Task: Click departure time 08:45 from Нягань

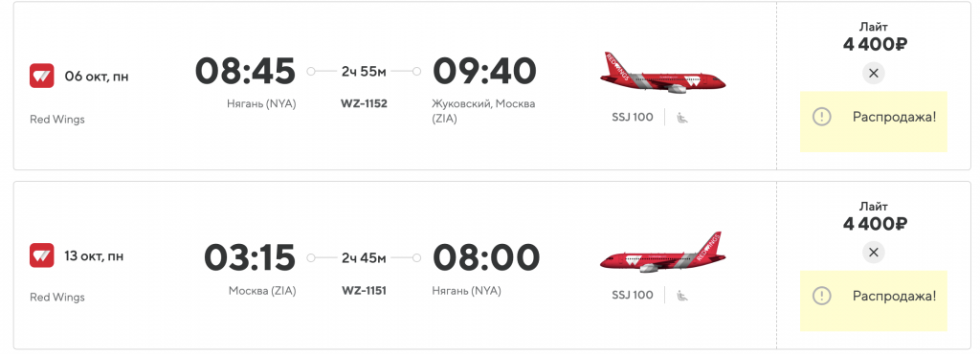Action: (246, 71)
